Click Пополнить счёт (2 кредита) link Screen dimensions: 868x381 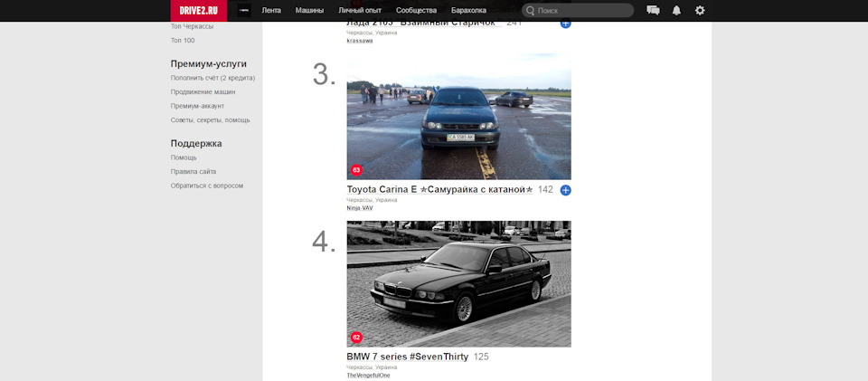(212, 78)
